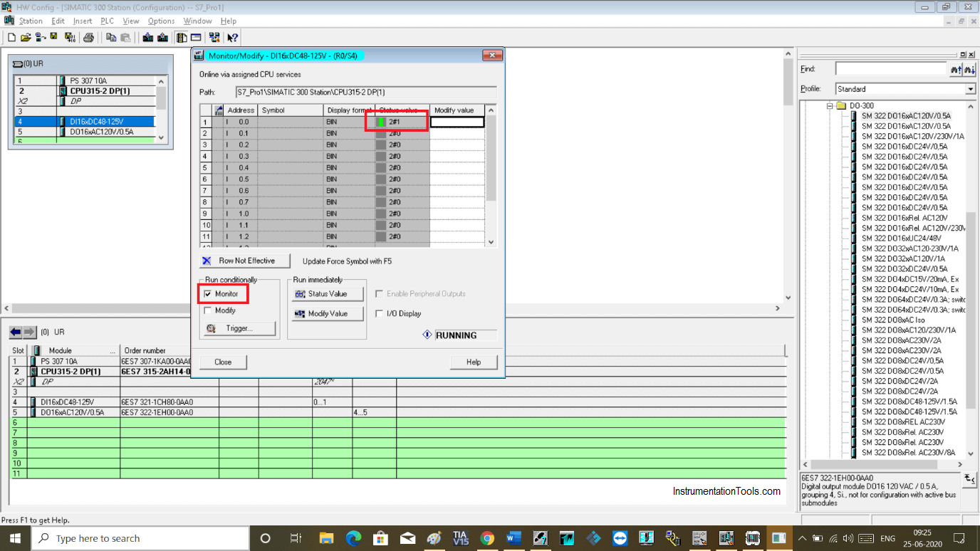Click the Configure Network toolbar icon

click(214, 38)
